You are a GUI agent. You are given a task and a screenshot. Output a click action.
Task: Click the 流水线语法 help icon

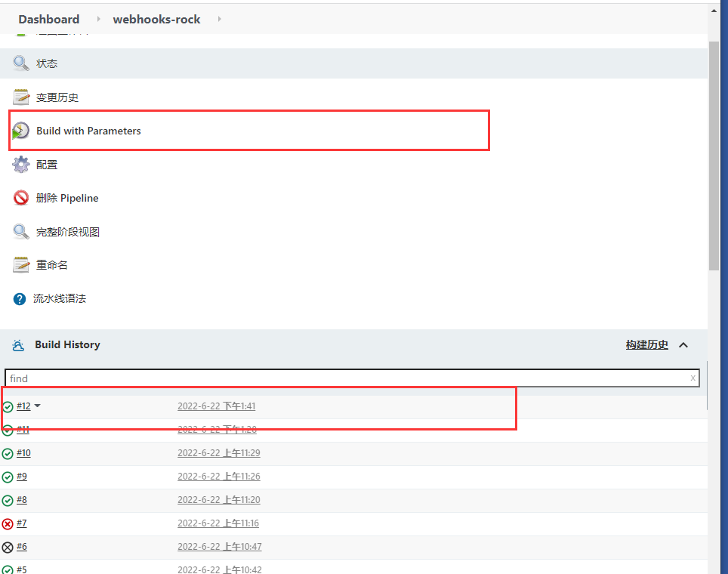[20, 299]
